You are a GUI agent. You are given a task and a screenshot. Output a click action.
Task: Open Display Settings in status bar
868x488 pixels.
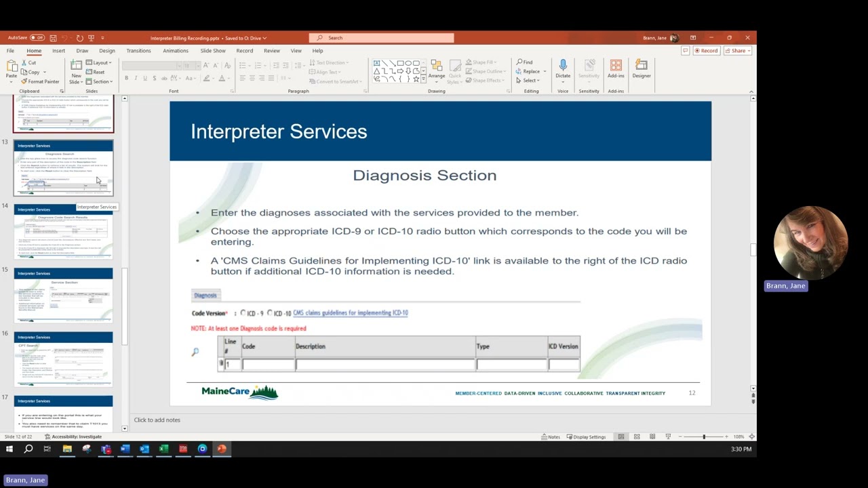pos(585,436)
